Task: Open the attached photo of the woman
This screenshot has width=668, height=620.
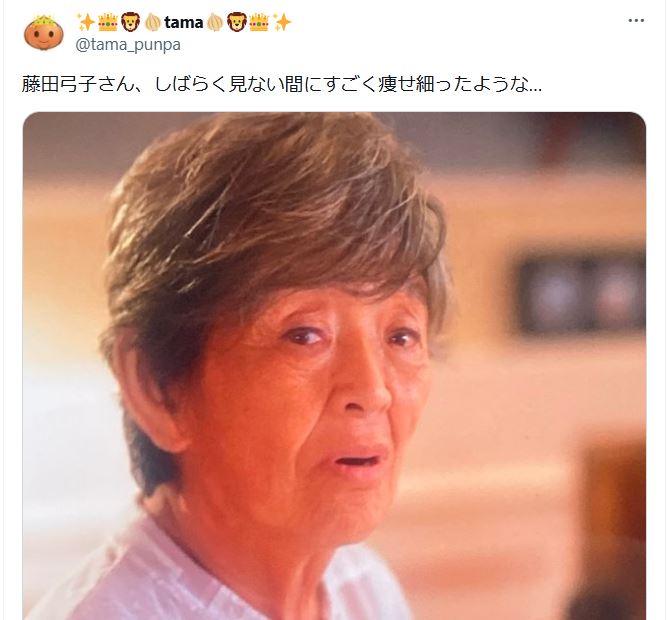Action: (x=334, y=366)
